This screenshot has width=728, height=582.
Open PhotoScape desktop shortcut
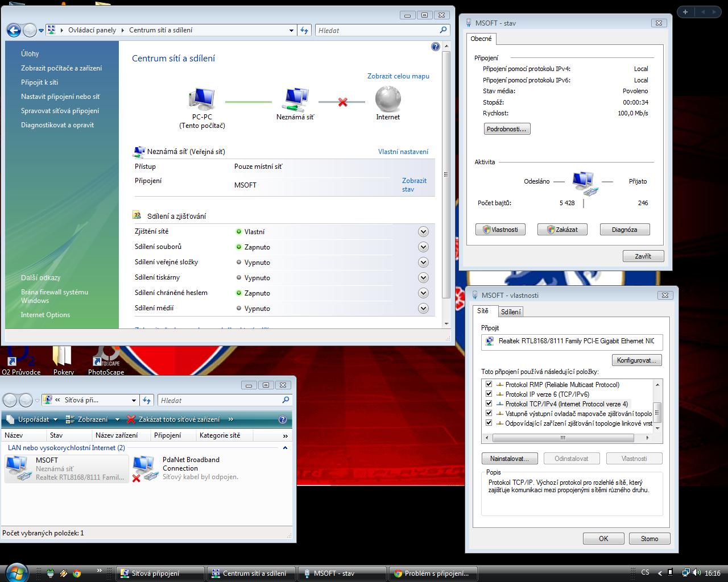pyautogui.click(x=106, y=358)
